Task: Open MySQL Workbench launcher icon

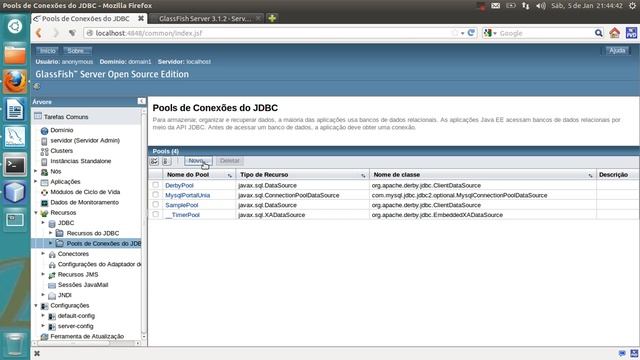Action: [15, 137]
